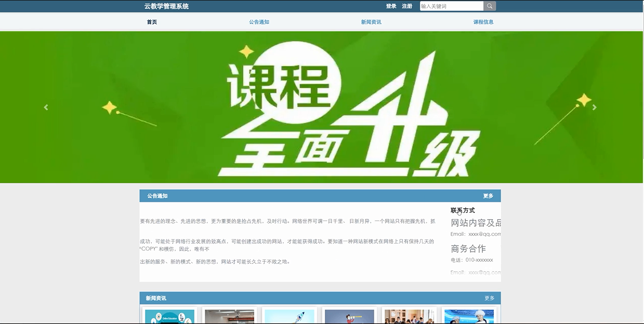
Task: Open the meeting room news thumbnail
Action: pos(229,316)
